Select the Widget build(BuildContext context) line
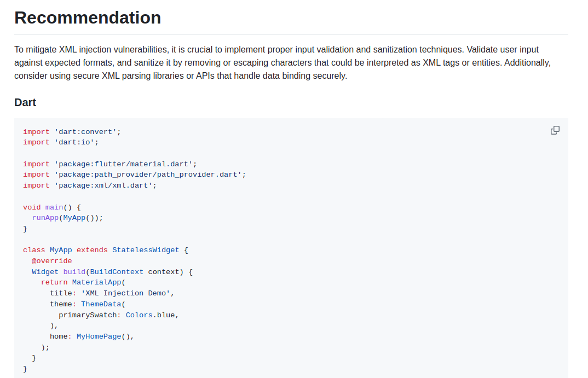588x378 pixels. 112,272
